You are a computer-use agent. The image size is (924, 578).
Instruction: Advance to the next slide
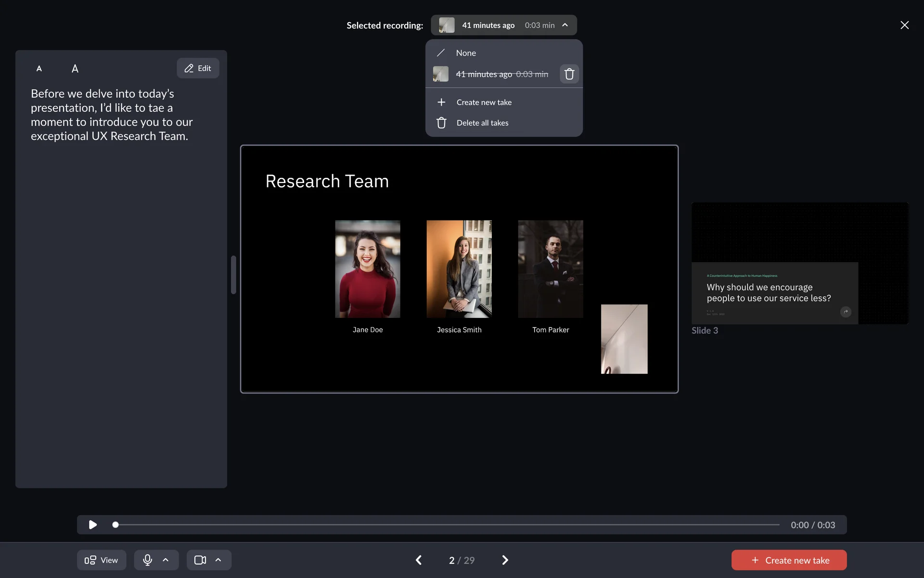coord(505,560)
